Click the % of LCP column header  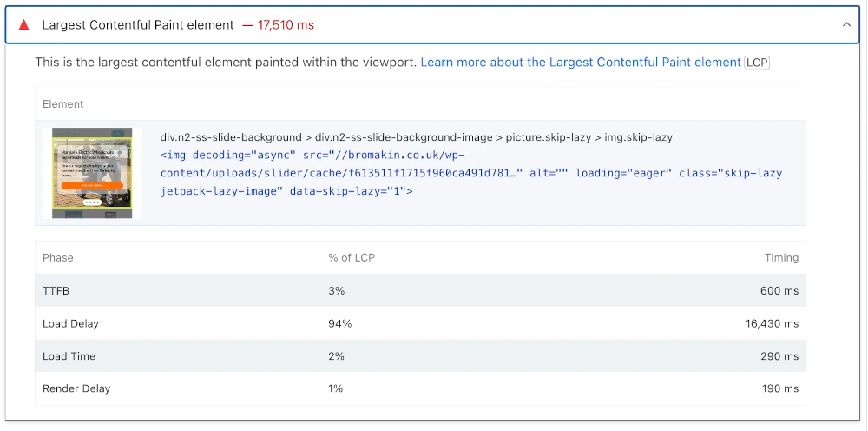coord(352,257)
